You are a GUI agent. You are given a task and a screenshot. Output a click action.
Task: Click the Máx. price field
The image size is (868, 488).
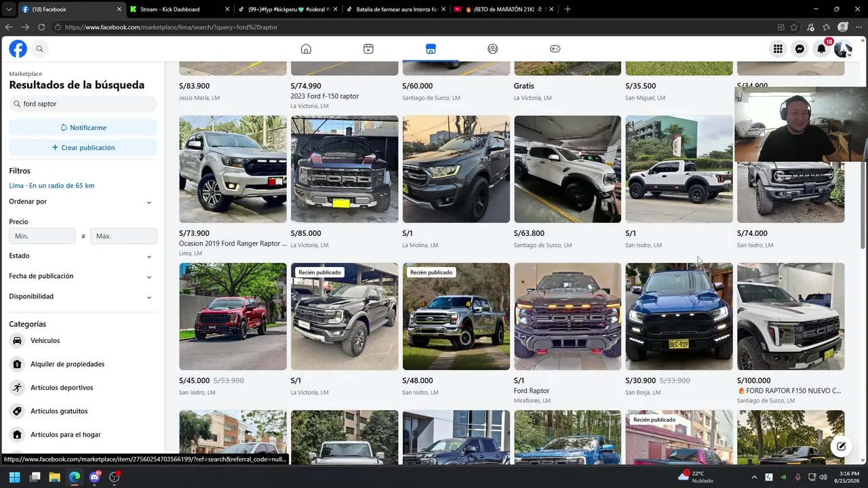pyautogui.click(x=123, y=236)
